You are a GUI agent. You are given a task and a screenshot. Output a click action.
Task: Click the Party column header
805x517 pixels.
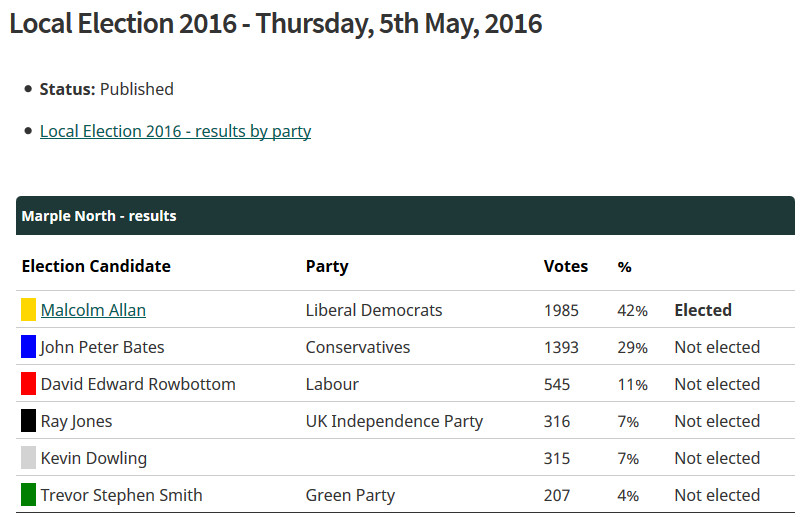pos(327,266)
